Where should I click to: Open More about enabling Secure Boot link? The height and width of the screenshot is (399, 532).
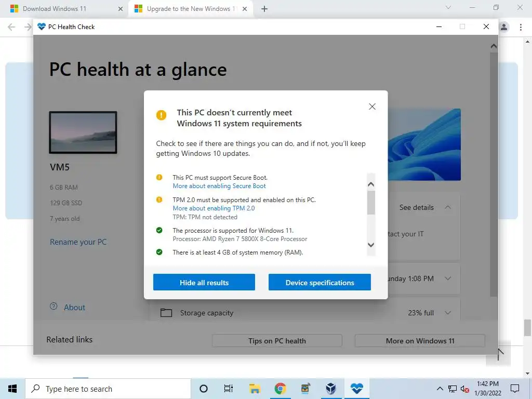(219, 186)
